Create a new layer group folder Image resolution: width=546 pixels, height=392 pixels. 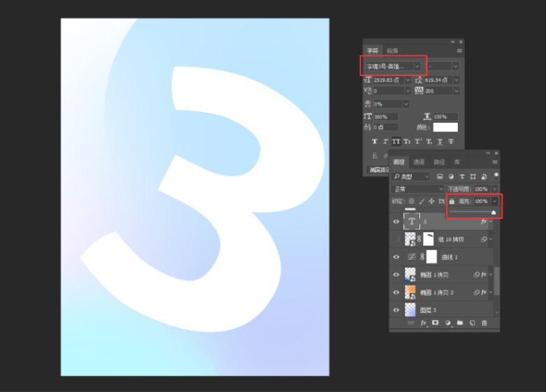click(460, 323)
